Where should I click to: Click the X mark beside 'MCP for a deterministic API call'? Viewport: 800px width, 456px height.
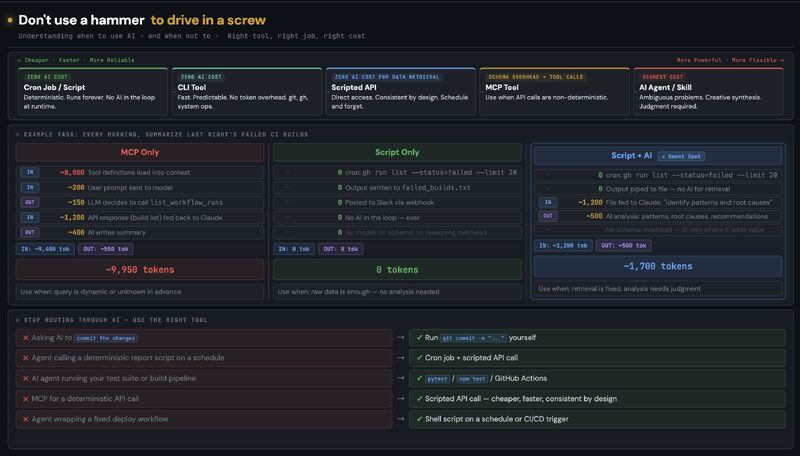[26, 399]
